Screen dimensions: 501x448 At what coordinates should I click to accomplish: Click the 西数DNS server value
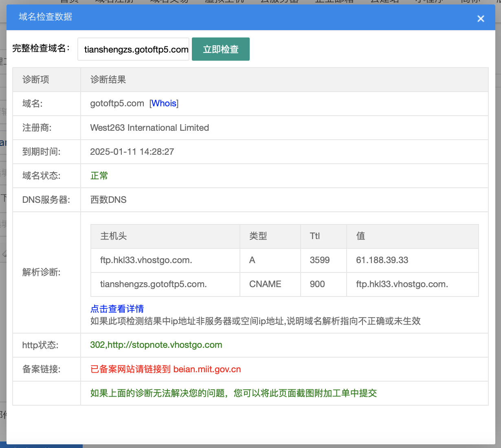pyautogui.click(x=108, y=200)
